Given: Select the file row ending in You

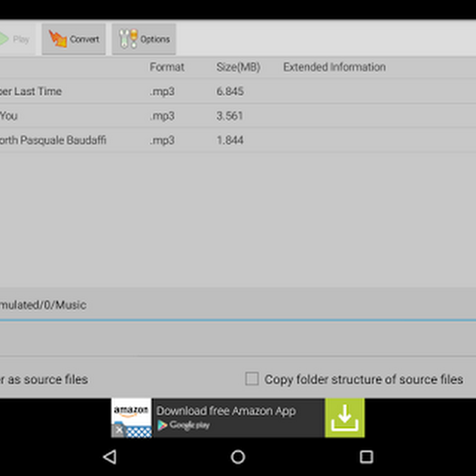Looking at the screenshot, I should tap(238, 116).
